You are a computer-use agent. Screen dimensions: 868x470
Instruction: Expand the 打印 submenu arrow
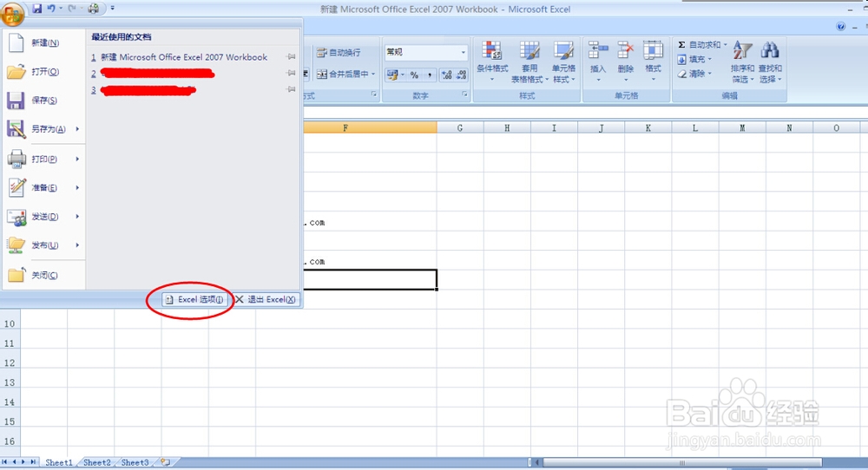[x=77, y=159]
